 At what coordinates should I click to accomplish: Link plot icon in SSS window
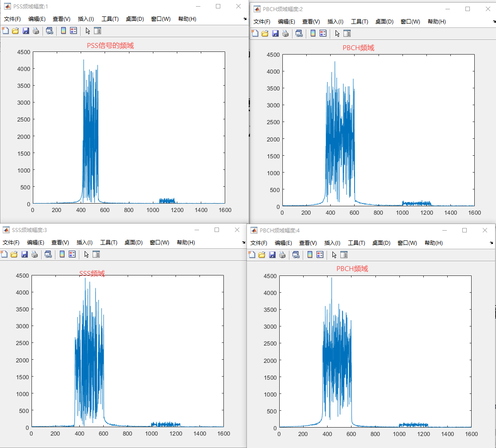pos(48,254)
